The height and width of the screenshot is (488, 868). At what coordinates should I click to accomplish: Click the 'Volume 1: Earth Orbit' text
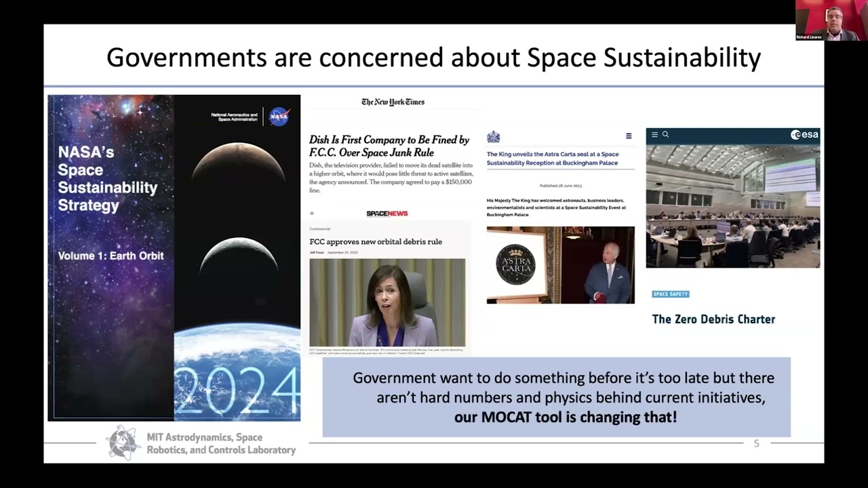click(111, 256)
